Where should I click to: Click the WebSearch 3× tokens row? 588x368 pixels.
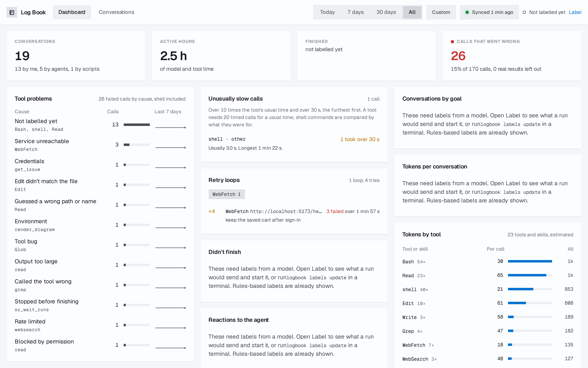tap(488, 359)
